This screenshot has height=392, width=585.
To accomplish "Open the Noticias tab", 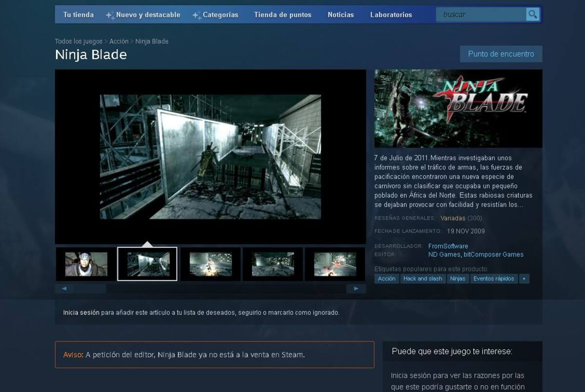I will click(341, 15).
